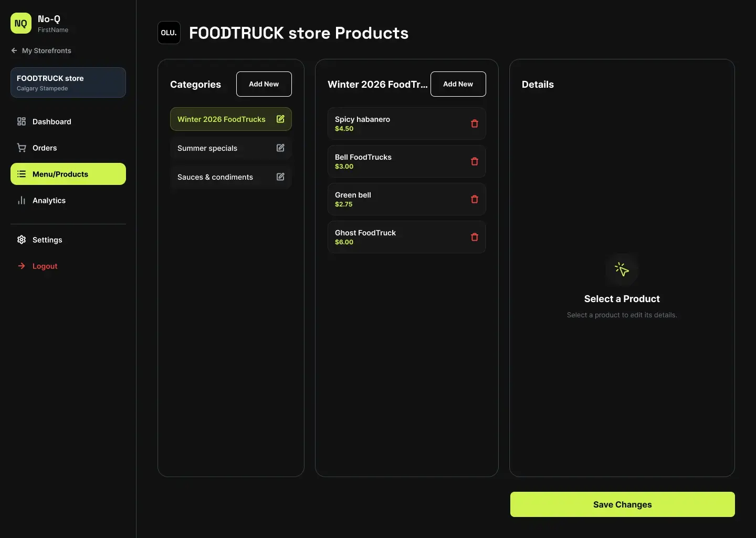Viewport: 756px width, 538px height.
Task: Delete Ghost FoodTruck product
Action: (475, 237)
